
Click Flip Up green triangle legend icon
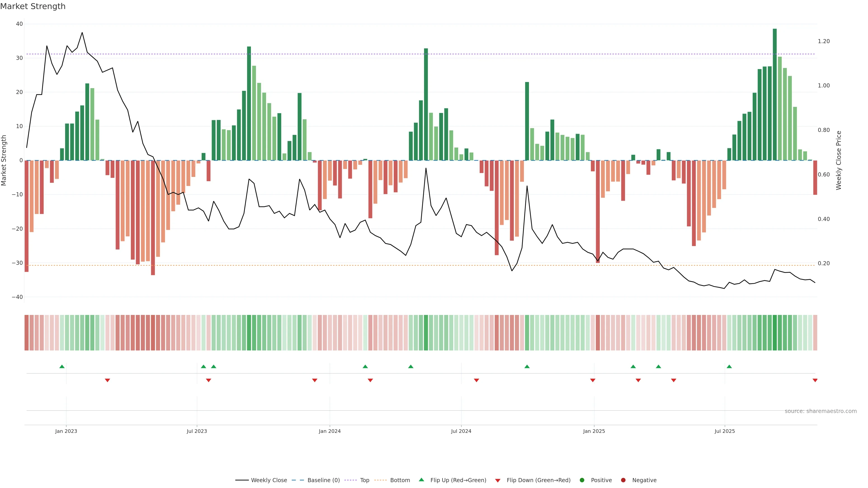pyautogui.click(x=421, y=480)
